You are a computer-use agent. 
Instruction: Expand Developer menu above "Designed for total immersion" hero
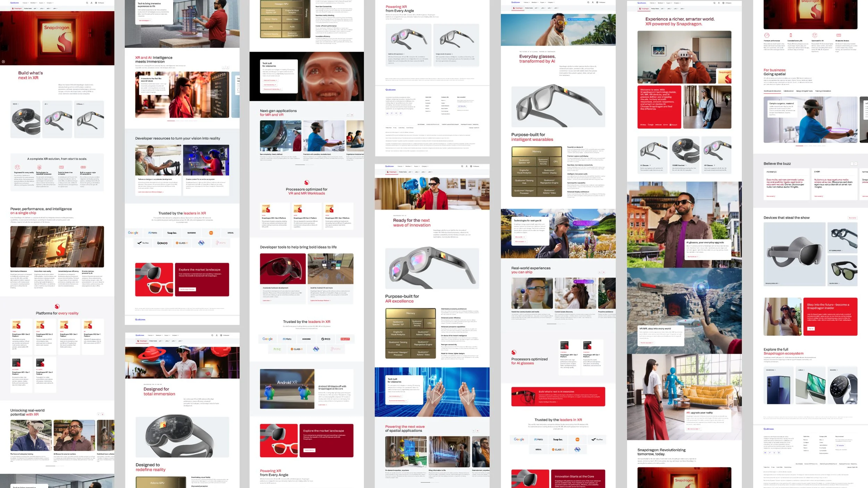tap(159, 335)
